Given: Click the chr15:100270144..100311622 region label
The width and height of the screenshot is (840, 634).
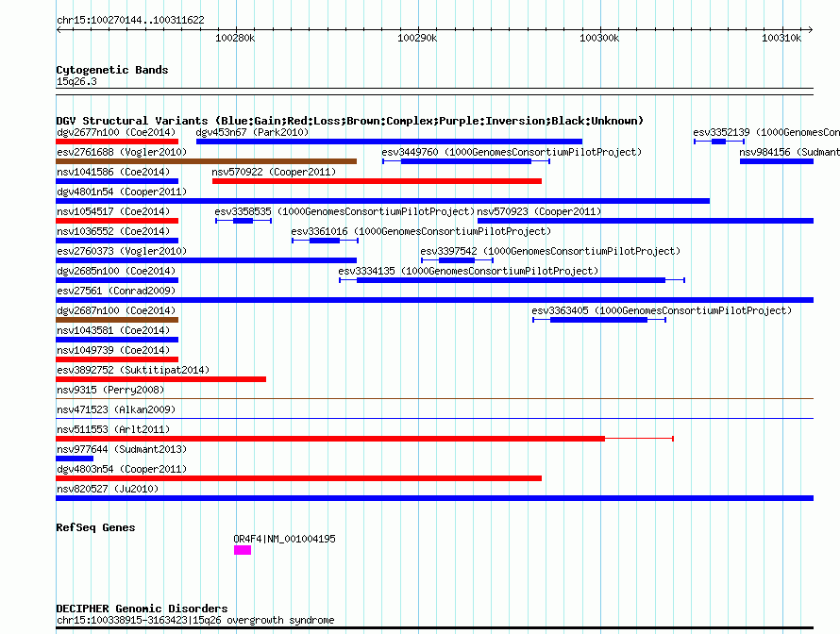Looking at the screenshot, I should tap(130, 21).
